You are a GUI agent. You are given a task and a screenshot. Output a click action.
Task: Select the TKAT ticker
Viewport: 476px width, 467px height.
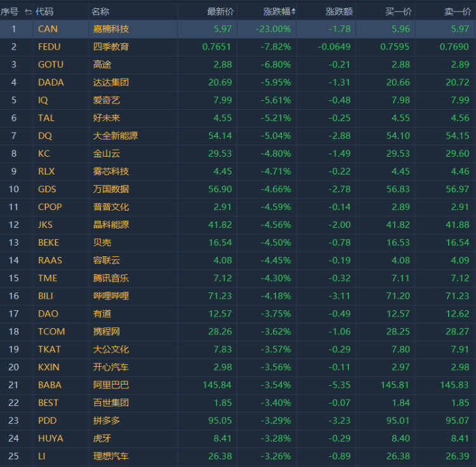pos(49,349)
